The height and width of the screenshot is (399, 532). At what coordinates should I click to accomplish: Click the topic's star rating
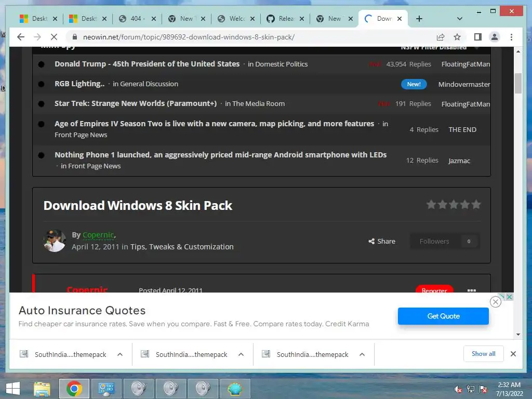click(453, 205)
